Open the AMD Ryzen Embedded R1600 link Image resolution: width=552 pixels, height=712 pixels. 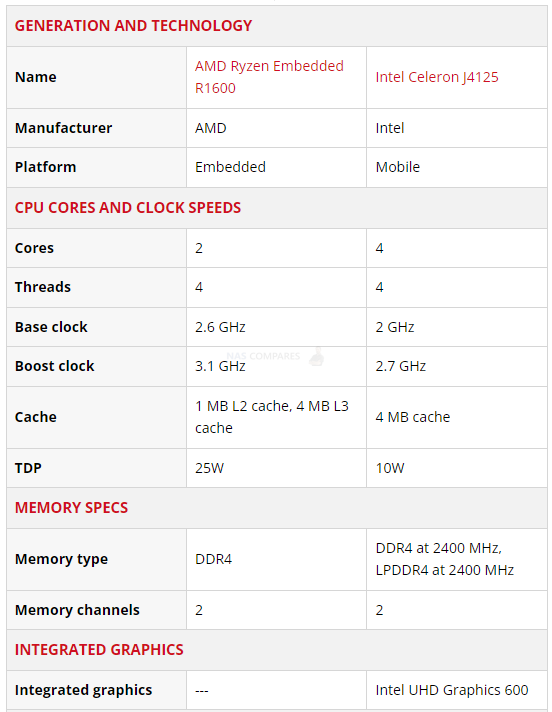click(269, 77)
